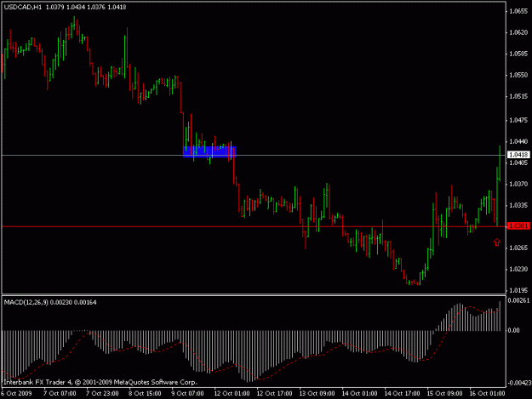Click the 1.0515 price scale label
The height and width of the screenshot is (399, 532).
[518, 96]
